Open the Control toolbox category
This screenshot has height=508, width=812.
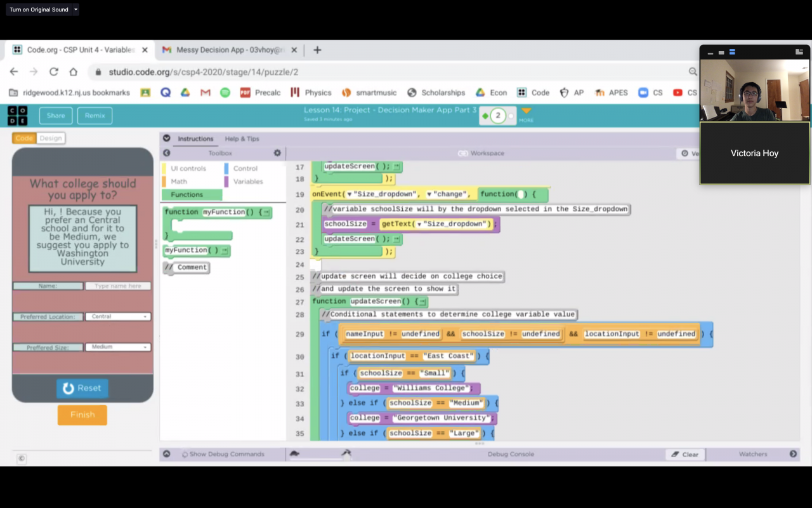click(x=246, y=168)
